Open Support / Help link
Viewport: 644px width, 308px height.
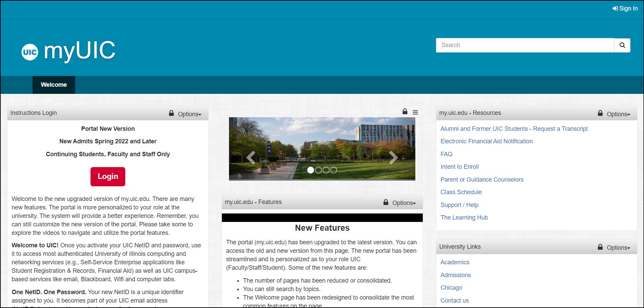459,205
